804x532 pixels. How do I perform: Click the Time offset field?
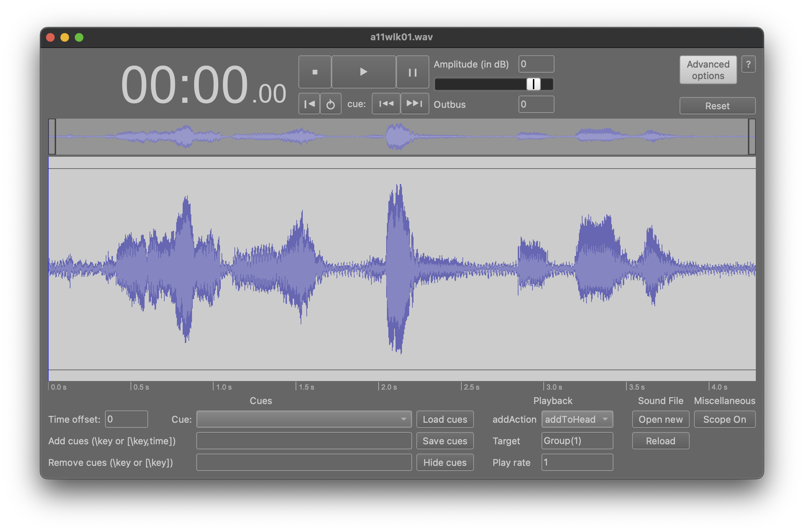126,419
